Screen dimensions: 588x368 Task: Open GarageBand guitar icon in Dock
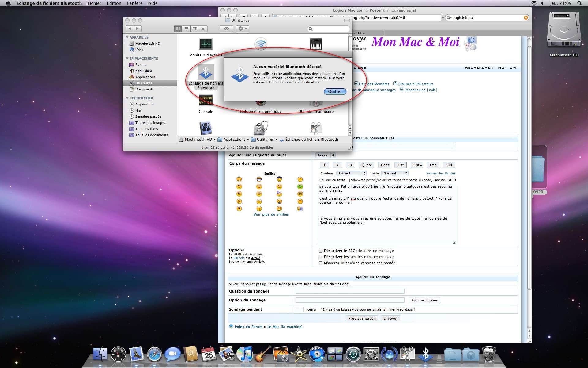(x=263, y=355)
